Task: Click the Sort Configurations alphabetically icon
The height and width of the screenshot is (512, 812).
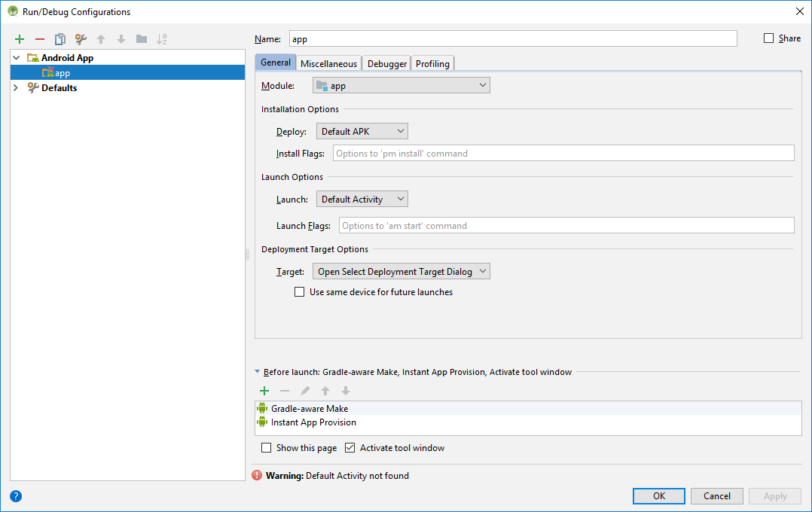Action: pyautogui.click(x=162, y=39)
